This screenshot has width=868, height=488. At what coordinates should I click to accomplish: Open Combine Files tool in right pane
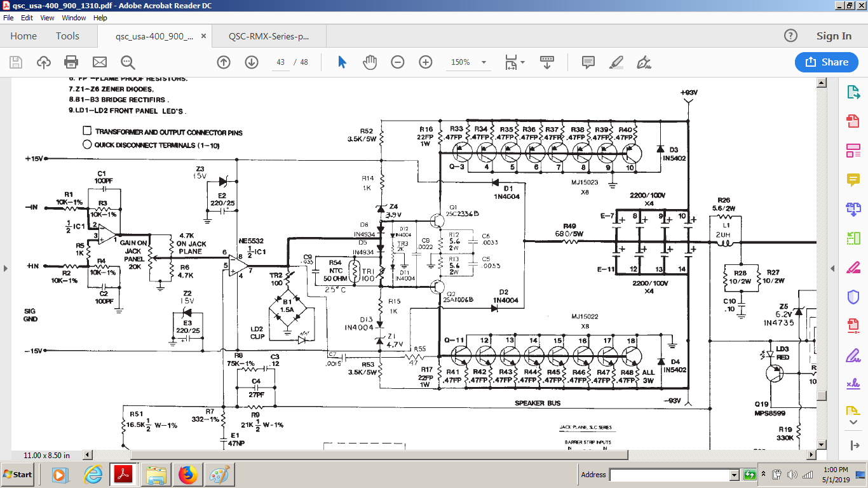[x=853, y=209]
